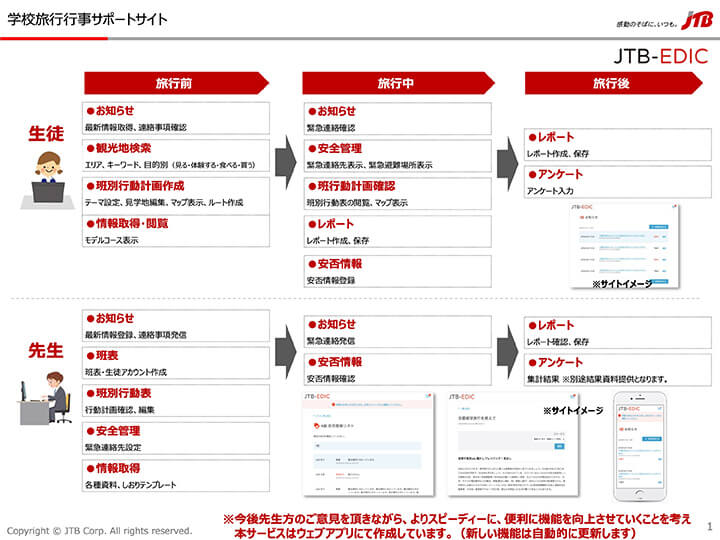This screenshot has width=720, height=540.
Task: Select 安全管理 box with 緊急連絡先設定
Action: [176, 439]
